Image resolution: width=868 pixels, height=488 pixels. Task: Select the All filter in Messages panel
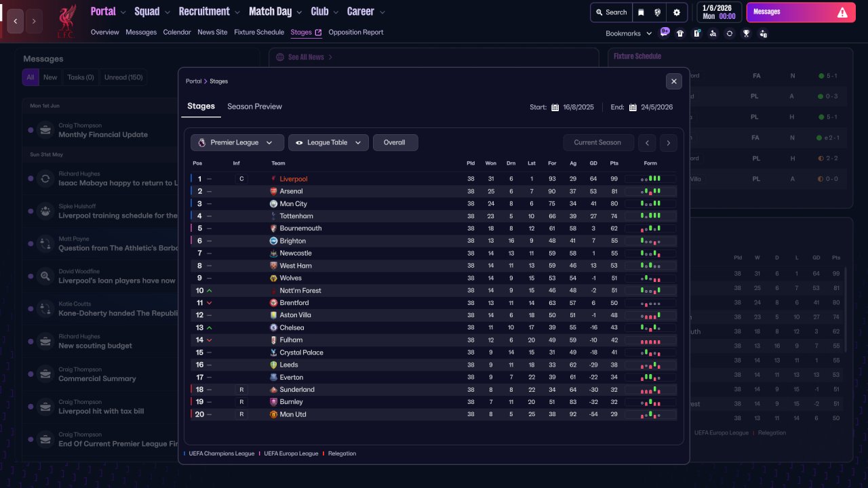pyautogui.click(x=30, y=77)
